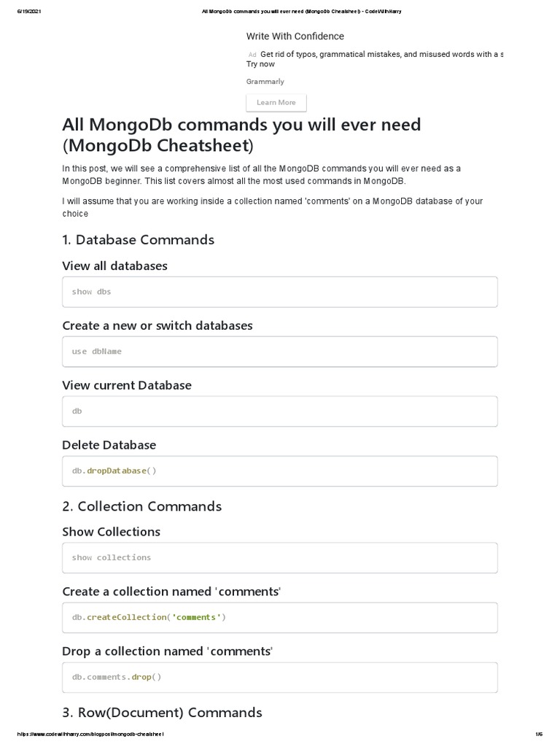The height and width of the screenshot is (747, 560).
Task: Click the show collections code box
Action: tap(280, 558)
